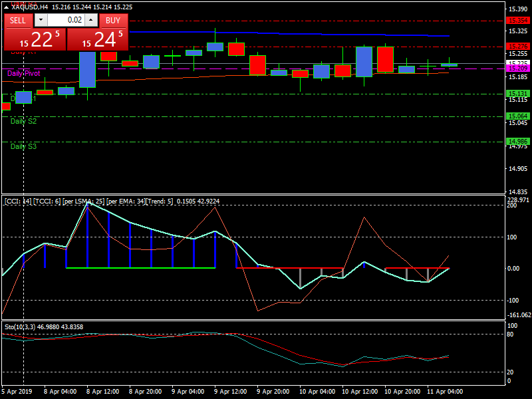
Task: Click the red 15.354 price tag
Action: click(x=517, y=21)
